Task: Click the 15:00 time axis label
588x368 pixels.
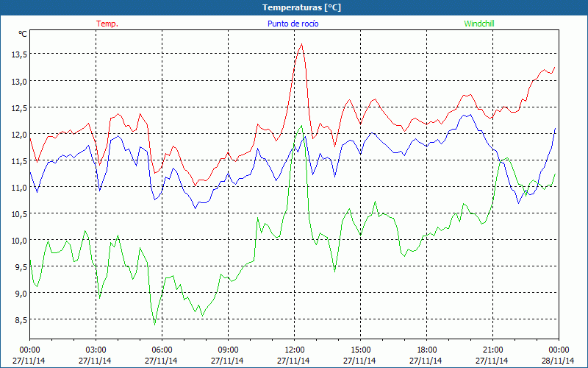Action: coord(360,350)
